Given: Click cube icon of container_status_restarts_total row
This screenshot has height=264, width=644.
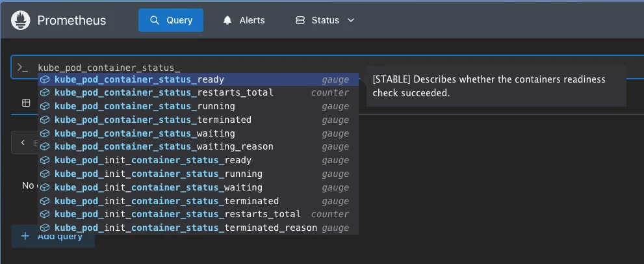Looking at the screenshot, I should 45,92.
